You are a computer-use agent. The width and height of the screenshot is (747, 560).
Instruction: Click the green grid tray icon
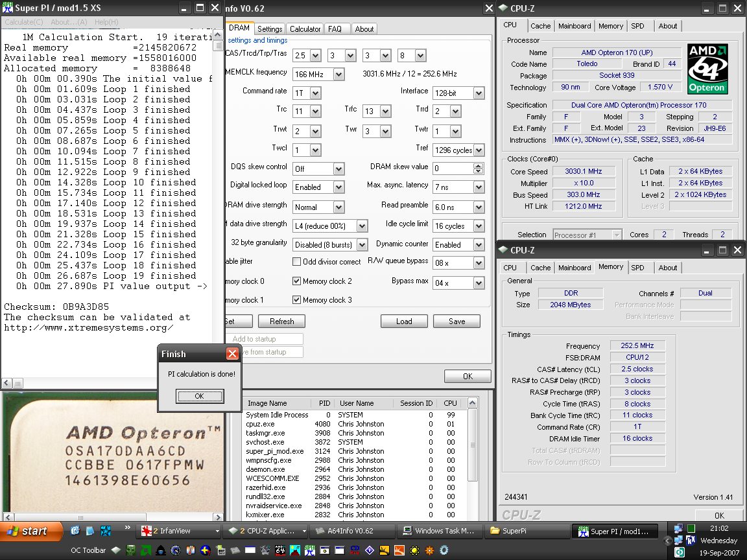coord(691,528)
